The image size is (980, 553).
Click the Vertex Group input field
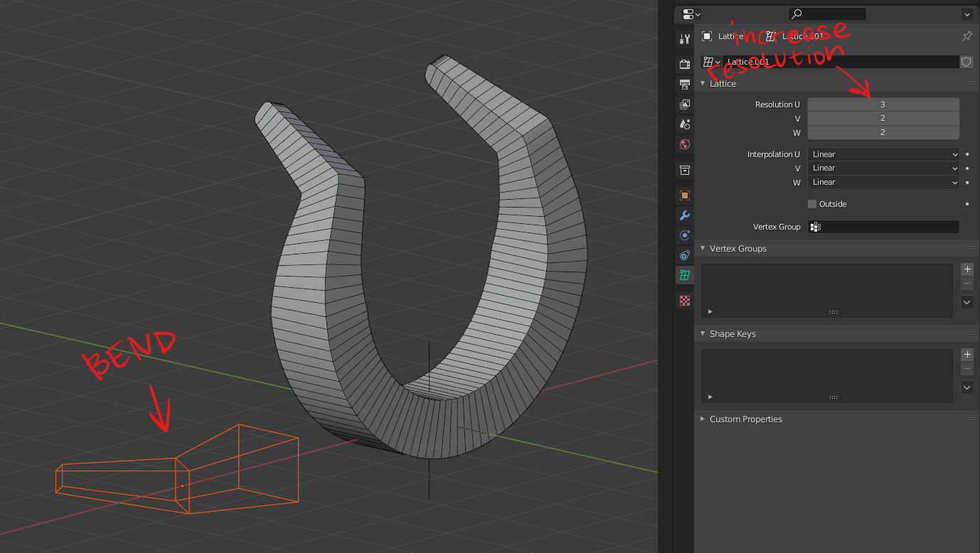coord(883,227)
